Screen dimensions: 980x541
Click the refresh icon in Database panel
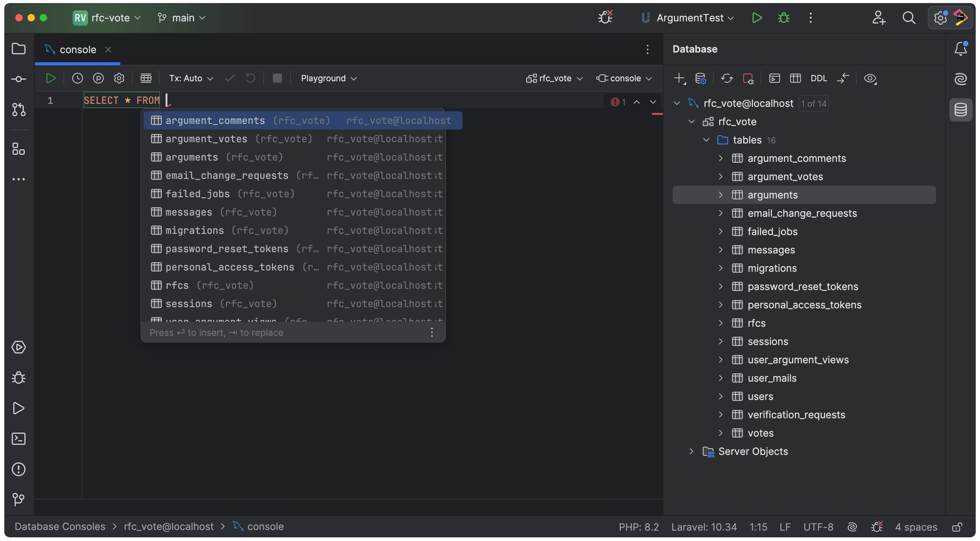727,78
